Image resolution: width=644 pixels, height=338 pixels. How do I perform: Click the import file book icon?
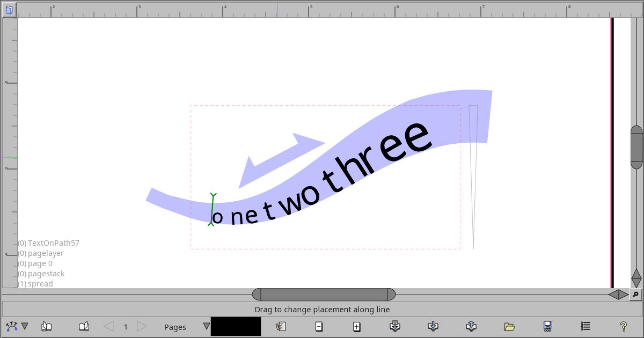(x=433, y=326)
